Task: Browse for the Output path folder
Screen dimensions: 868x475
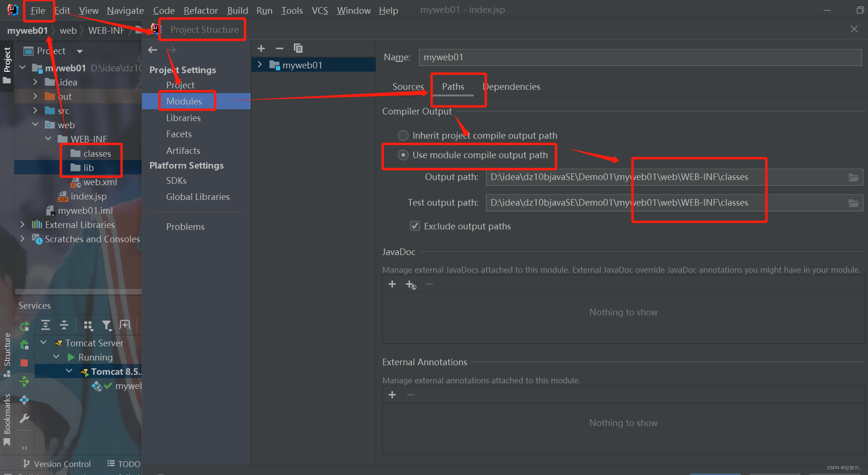Action: coord(853,178)
